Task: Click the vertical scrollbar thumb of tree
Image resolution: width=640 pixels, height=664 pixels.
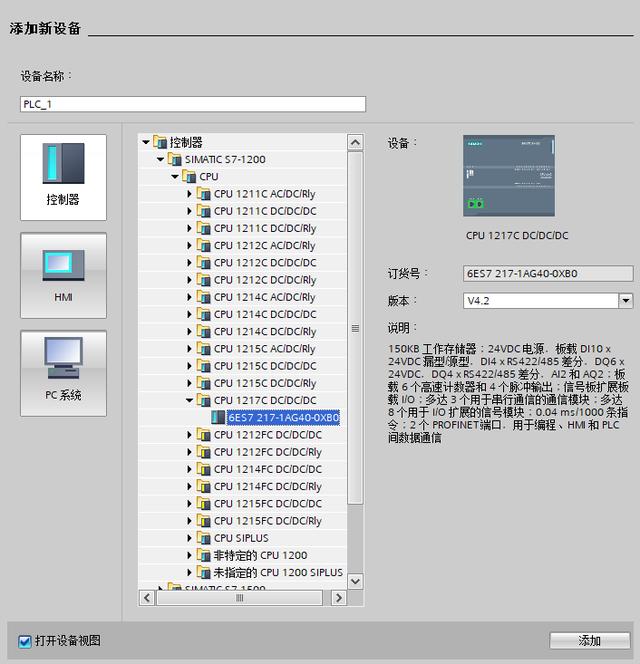Action: (x=355, y=328)
